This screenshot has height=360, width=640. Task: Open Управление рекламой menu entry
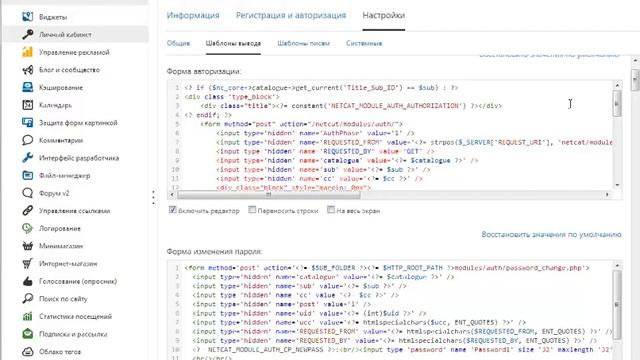coord(74,52)
